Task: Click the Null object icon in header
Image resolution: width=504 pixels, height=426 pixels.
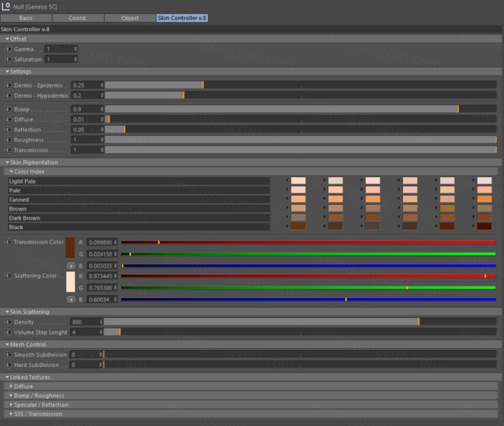Action: (x=6, y=6)
